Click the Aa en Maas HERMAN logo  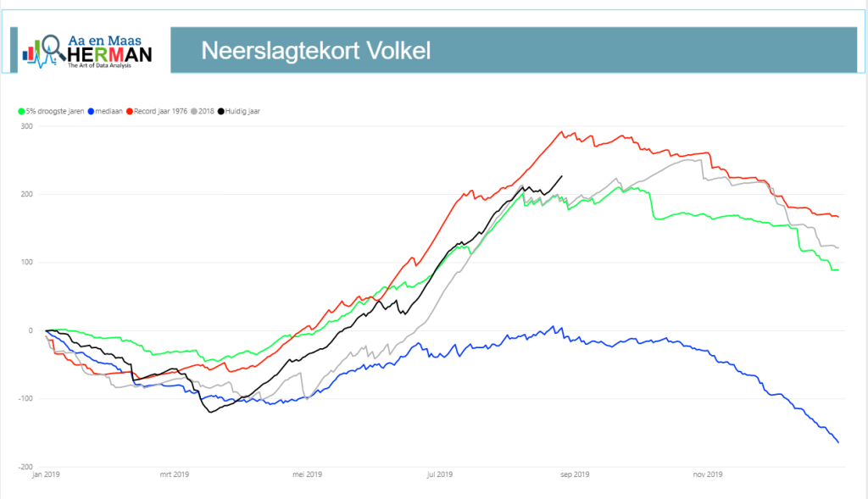[x=87, y=52]
